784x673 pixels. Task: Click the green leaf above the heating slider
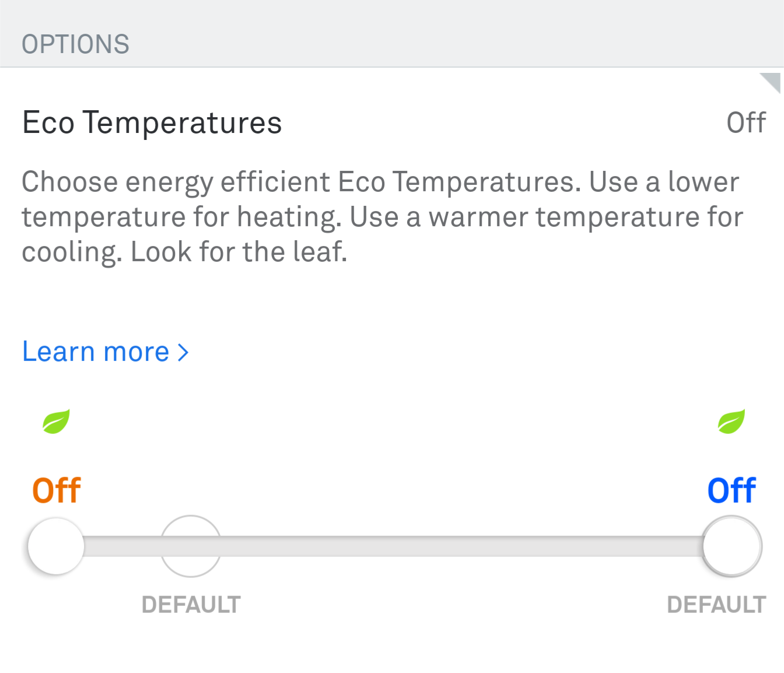click(x=56, y=421)
